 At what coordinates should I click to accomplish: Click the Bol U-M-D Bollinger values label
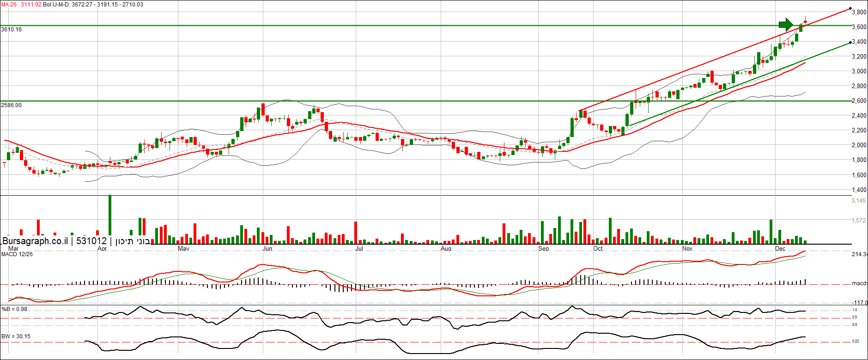[x=93, y=5]
